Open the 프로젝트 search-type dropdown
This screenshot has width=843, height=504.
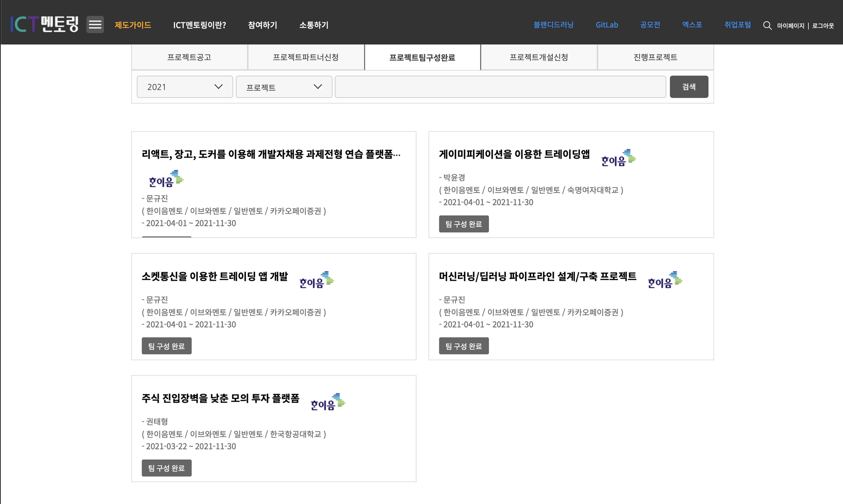pyautogui.click(x=284, y=87)
